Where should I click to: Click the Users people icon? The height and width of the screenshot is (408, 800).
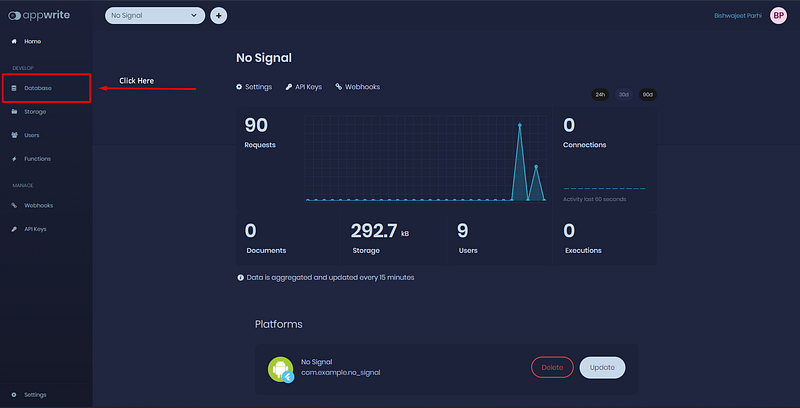[14, 135]
